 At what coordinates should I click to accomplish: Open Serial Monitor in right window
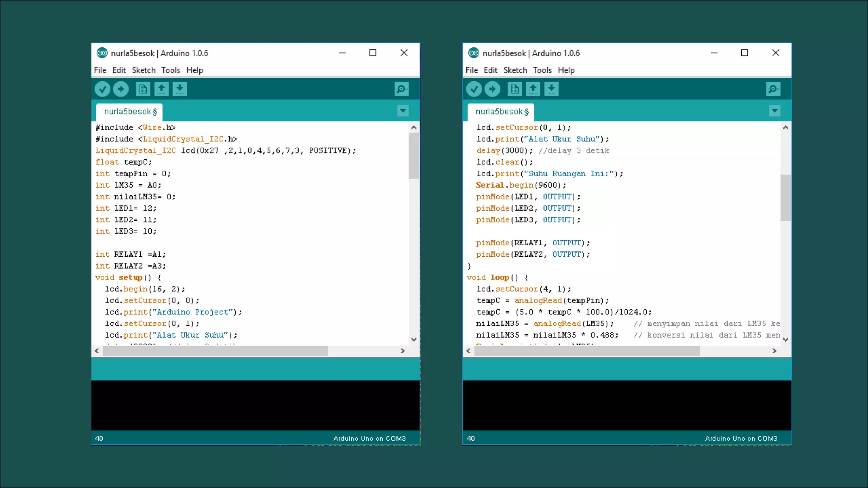click(773, 89)
